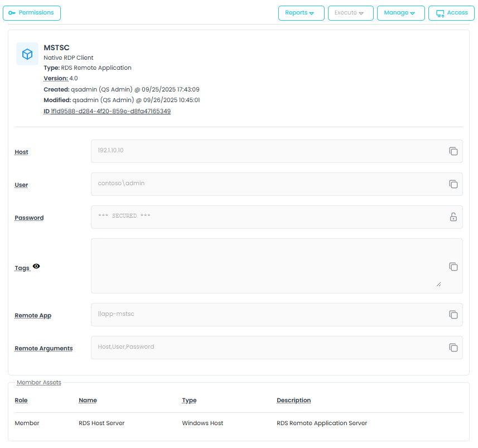Viewport: 478px width, 448px height.
Task: Copy the Remote App value
Action: point(453,315)
